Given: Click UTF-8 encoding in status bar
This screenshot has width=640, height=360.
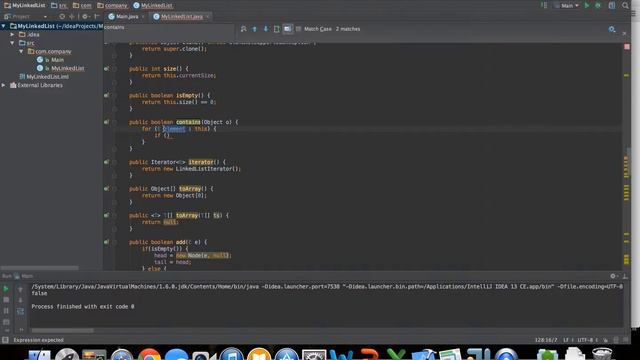Looking at the screenshot, I should [587, 340].
